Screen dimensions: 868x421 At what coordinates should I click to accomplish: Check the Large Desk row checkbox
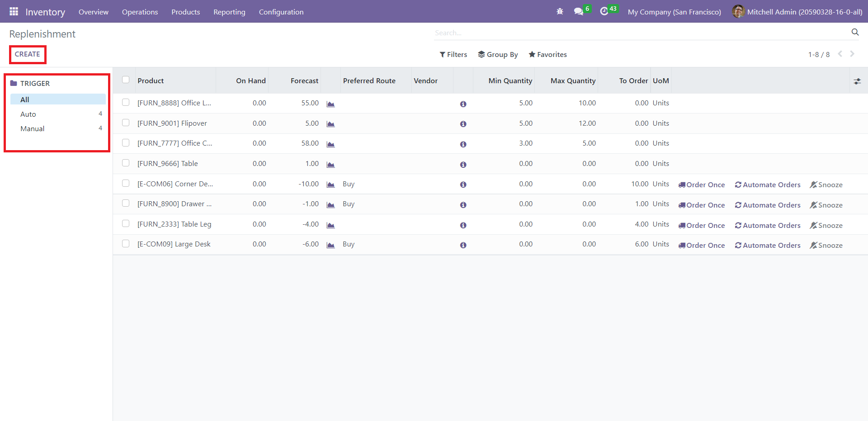click(x=126, y=243)
